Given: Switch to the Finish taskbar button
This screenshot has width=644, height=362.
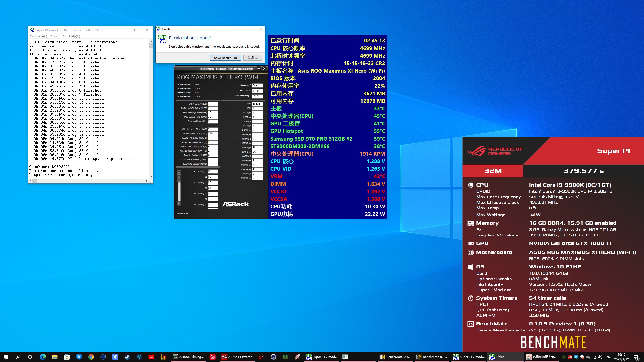Looking at the screenshot, I should tap(505, 357).
